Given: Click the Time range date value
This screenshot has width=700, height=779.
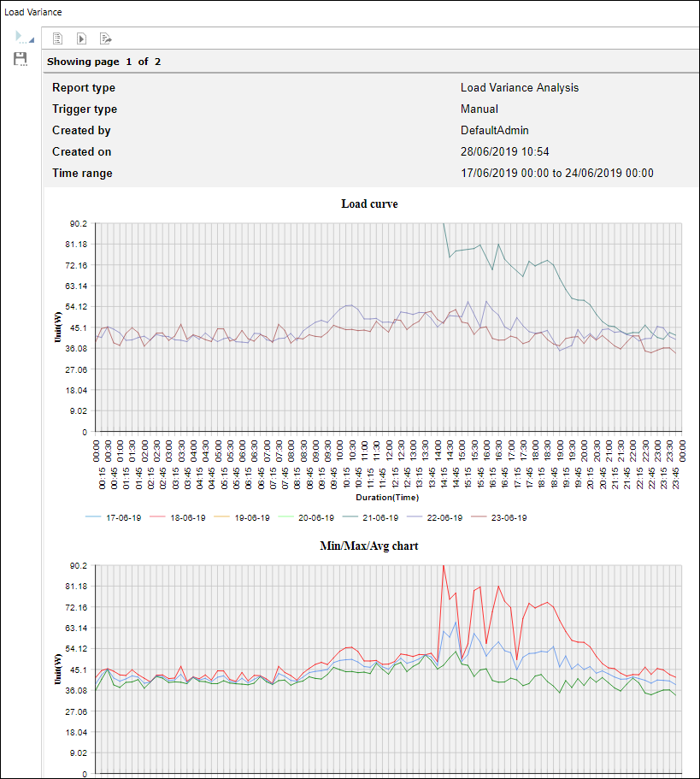Looking at the screenshot, I should click(556, 174).
